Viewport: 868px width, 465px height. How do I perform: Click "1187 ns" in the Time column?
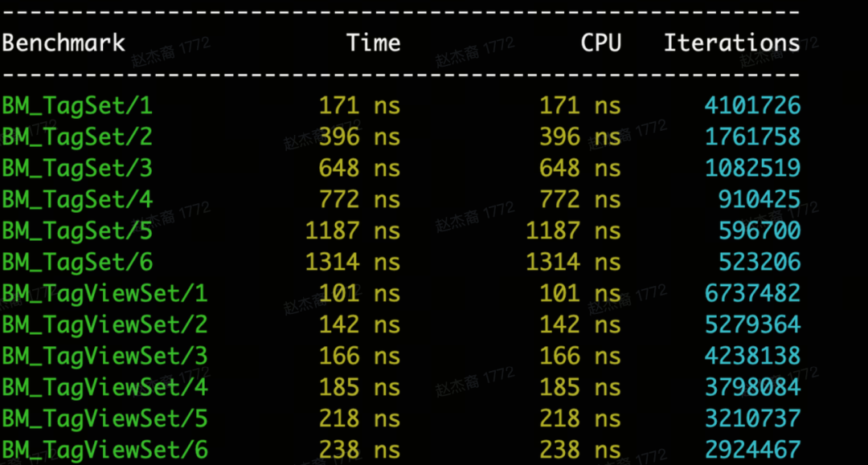[353, 230]
